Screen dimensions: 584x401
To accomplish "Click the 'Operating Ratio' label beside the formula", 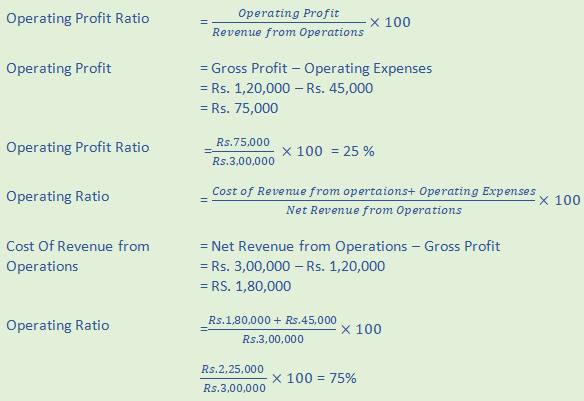I will pos(58,197).
